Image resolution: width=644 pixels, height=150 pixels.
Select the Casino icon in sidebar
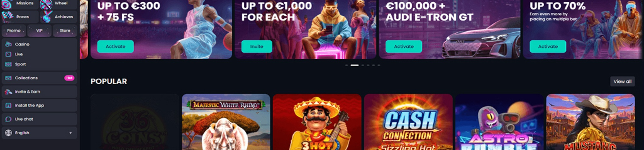pos(8,44)
